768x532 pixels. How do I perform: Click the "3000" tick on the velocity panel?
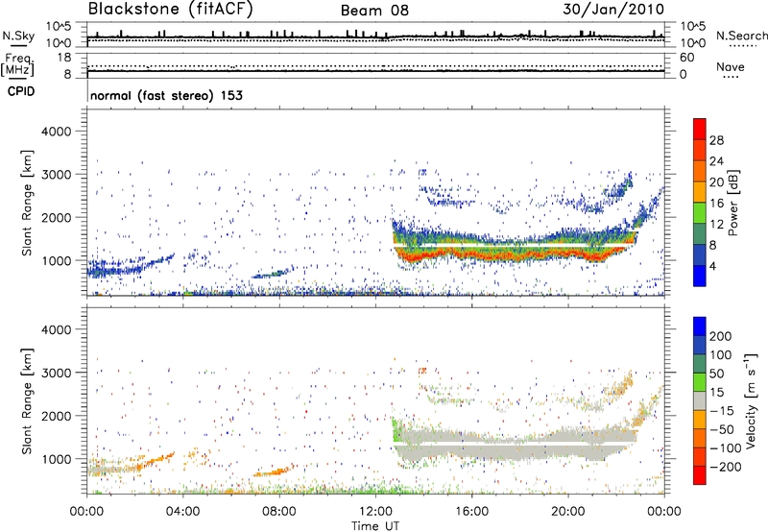(56, 373)
